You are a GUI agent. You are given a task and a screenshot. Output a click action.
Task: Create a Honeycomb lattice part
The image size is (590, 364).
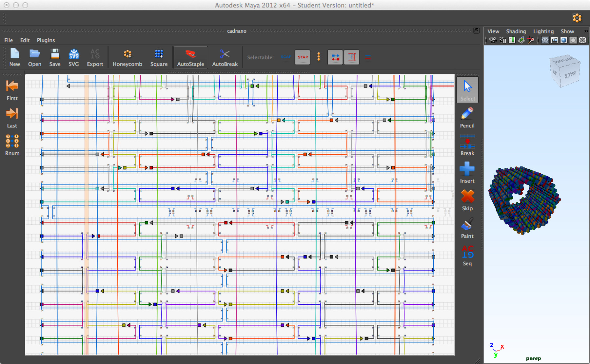pyautogui.click(x=128, y=58)
